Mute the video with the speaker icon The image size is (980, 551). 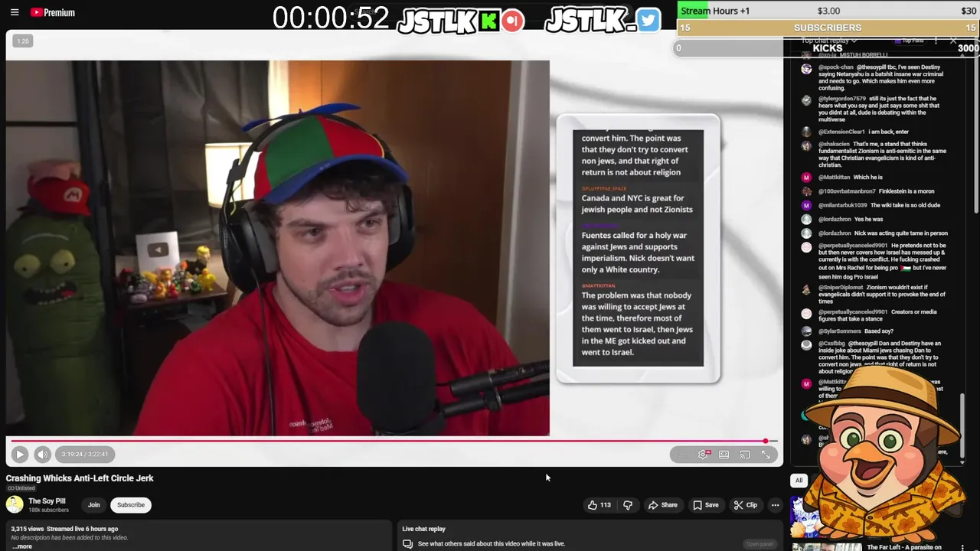[43, 454]
